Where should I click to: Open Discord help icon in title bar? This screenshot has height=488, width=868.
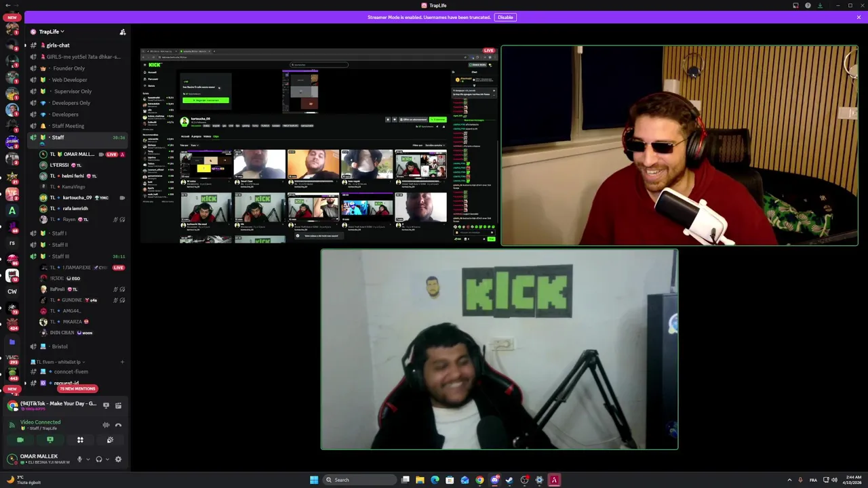pyautogui.click(x=808, y=5)
